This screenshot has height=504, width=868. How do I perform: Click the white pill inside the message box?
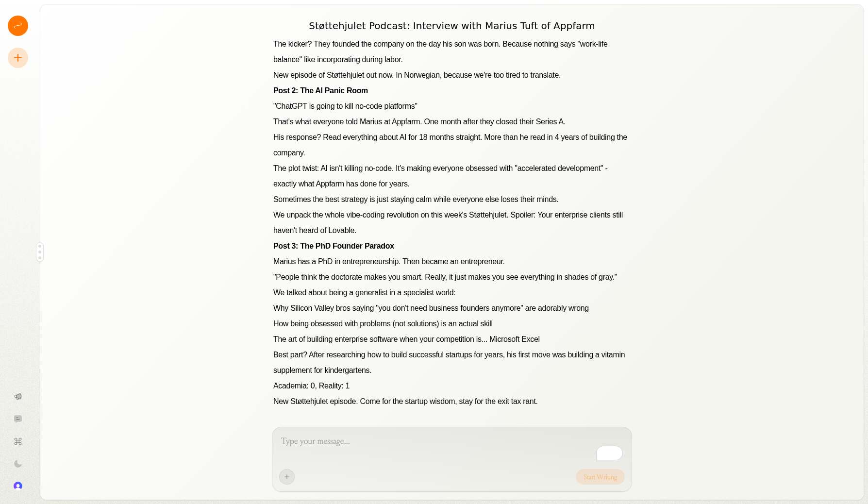(609, 453)
